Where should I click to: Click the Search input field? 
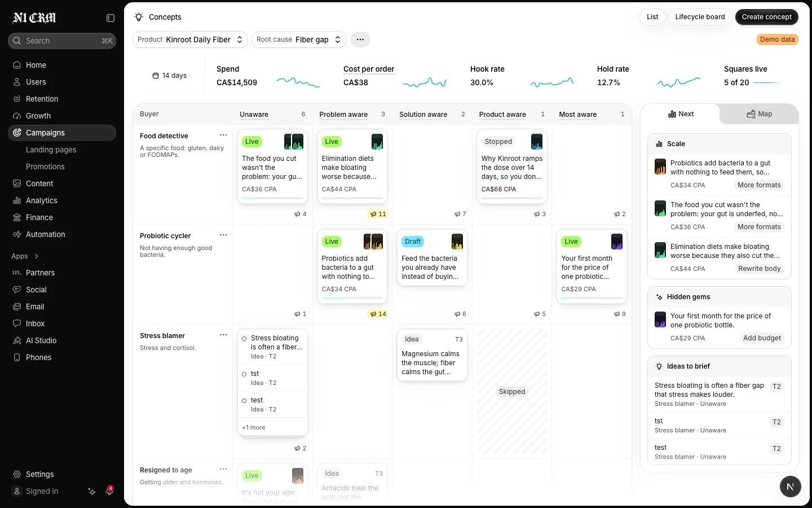coord(62,41)
